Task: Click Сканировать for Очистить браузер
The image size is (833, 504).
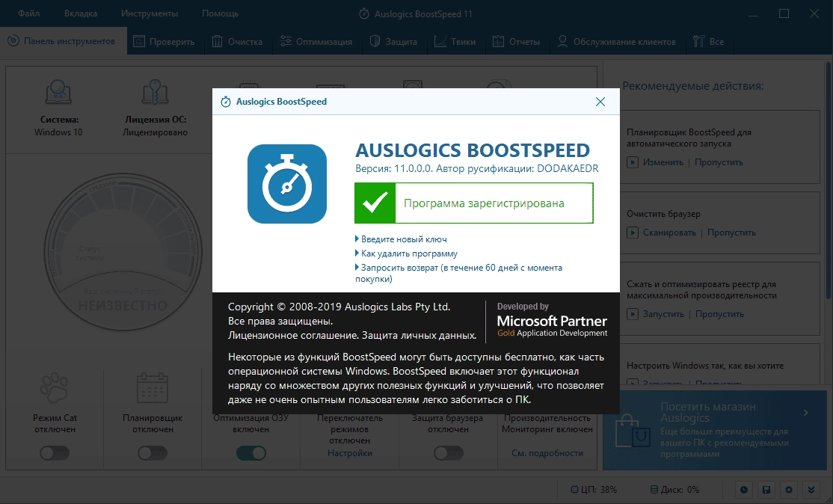Action: [669, 232]
